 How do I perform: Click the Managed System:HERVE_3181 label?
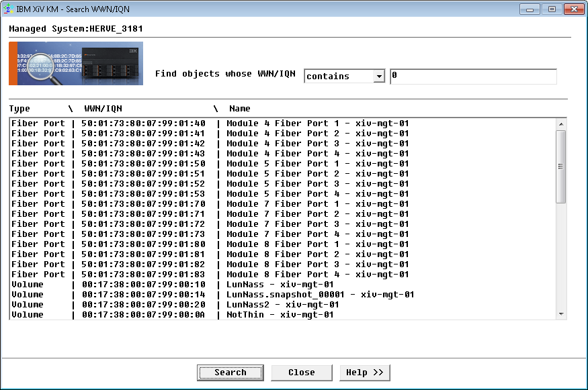(x=76, y=29)
